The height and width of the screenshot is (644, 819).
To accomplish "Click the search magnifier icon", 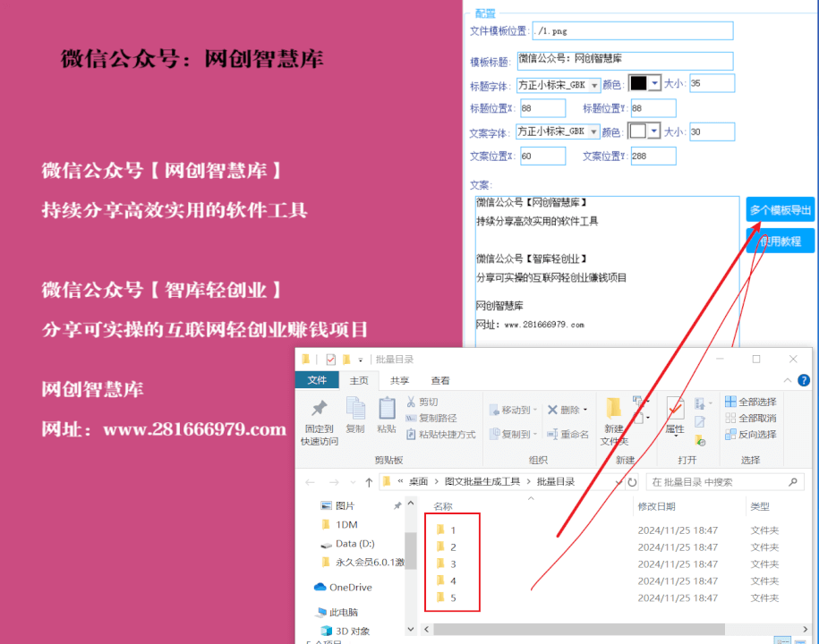I will 793,482.
